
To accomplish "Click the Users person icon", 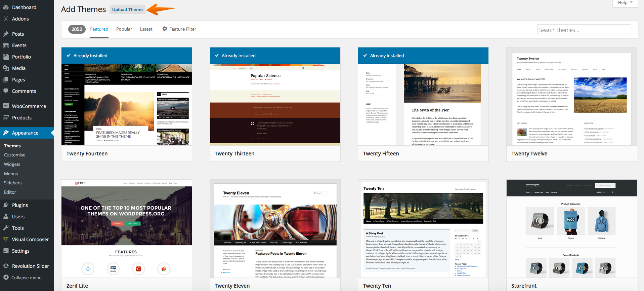I will [x=6, y=217].
